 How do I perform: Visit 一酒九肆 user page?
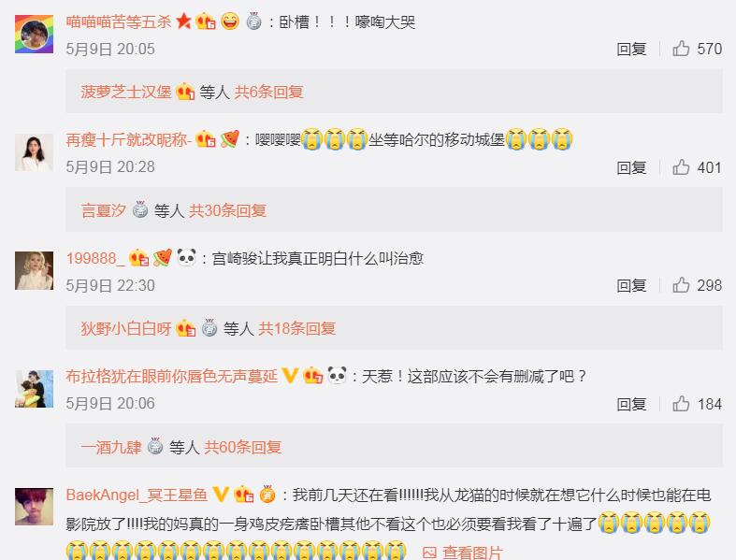click(x=111, y=447)
